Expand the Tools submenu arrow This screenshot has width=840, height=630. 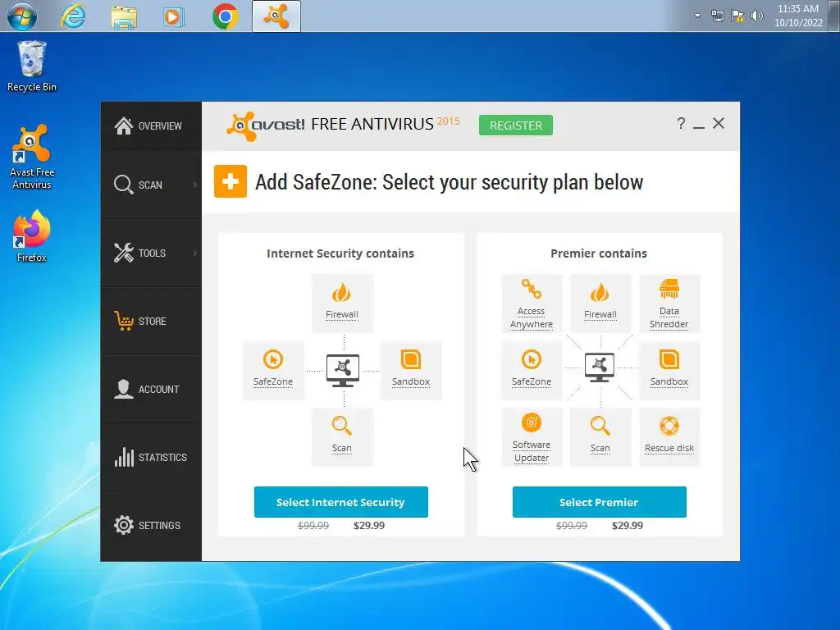pyautogui.click(x=195, y=253)
